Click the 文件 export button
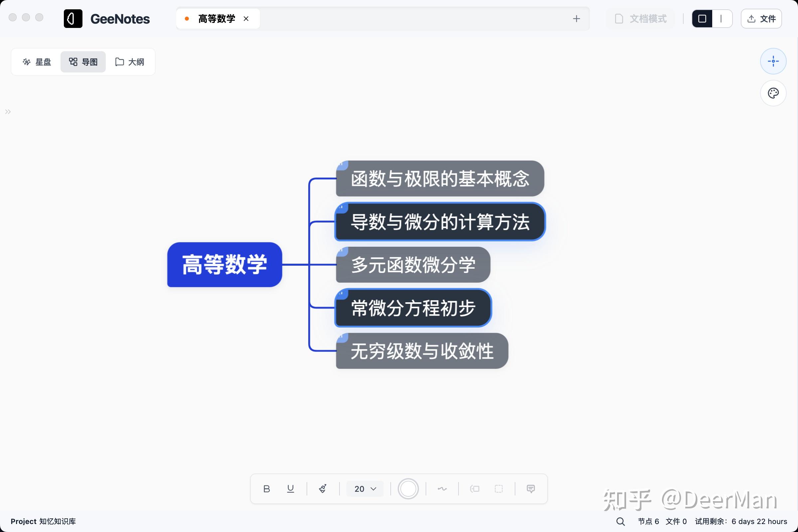The image size is (798, 532). [x=761, y=19]
